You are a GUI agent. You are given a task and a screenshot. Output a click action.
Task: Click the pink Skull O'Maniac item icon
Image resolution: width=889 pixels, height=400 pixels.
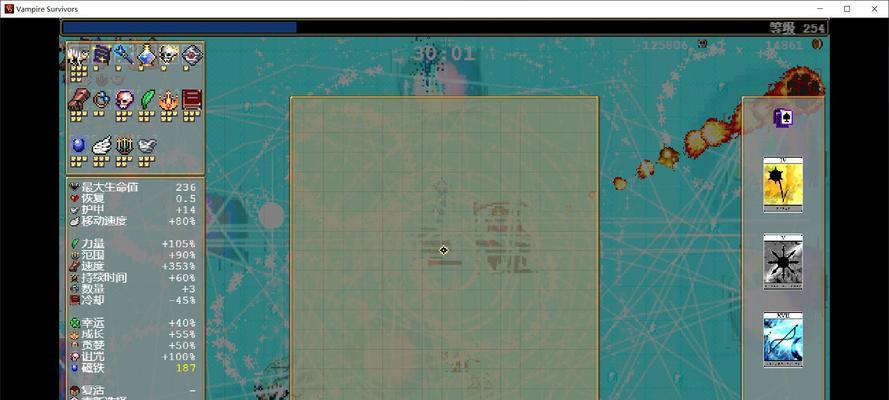pos(124,100)
